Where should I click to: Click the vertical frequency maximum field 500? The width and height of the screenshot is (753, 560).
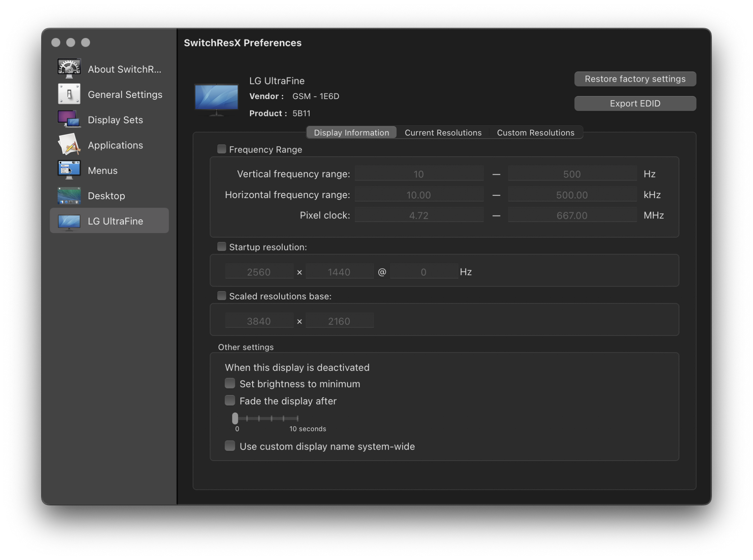(572, 174)
